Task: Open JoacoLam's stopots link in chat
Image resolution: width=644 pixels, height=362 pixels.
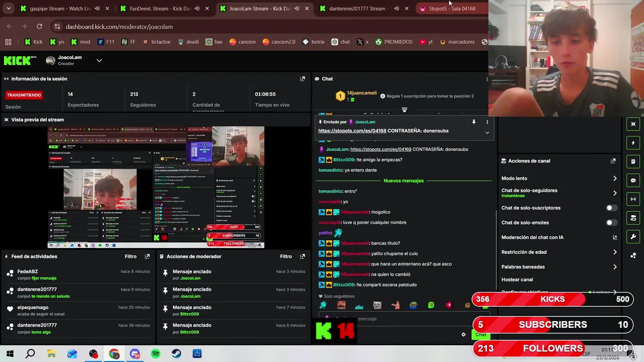Action: [x=381, y=149]
